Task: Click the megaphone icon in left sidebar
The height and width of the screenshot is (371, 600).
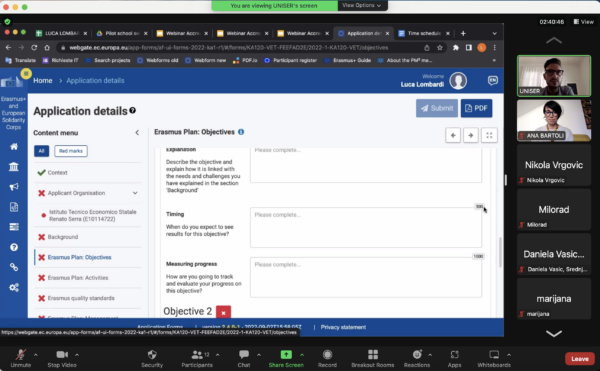Action: point(14,187)
